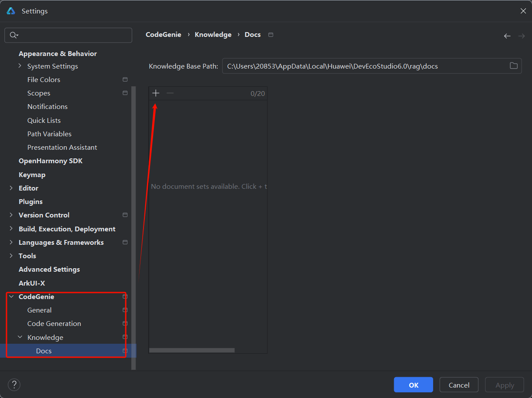Expand the Editor settings section
This screenshot has height=398, width=532.
click(11, 188)
